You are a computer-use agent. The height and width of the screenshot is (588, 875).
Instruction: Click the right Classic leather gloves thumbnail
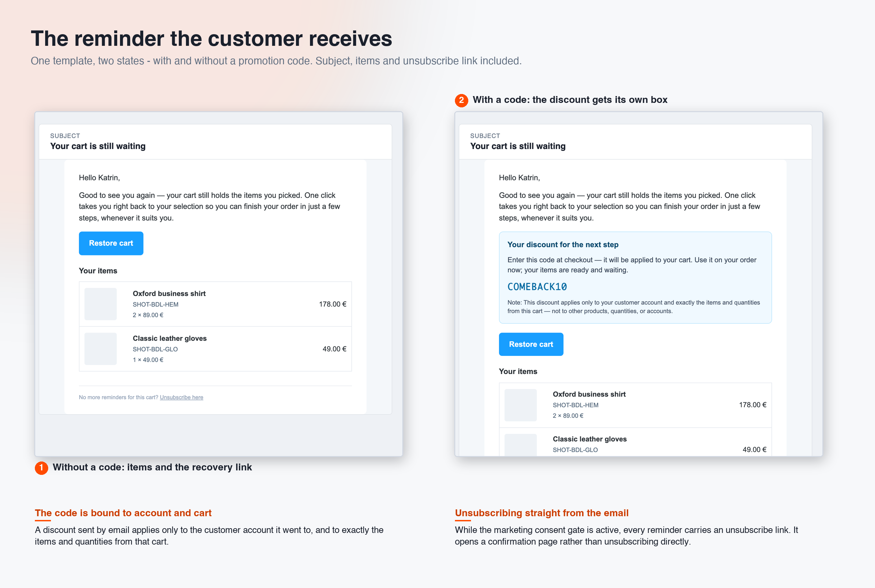pos(520,445)
